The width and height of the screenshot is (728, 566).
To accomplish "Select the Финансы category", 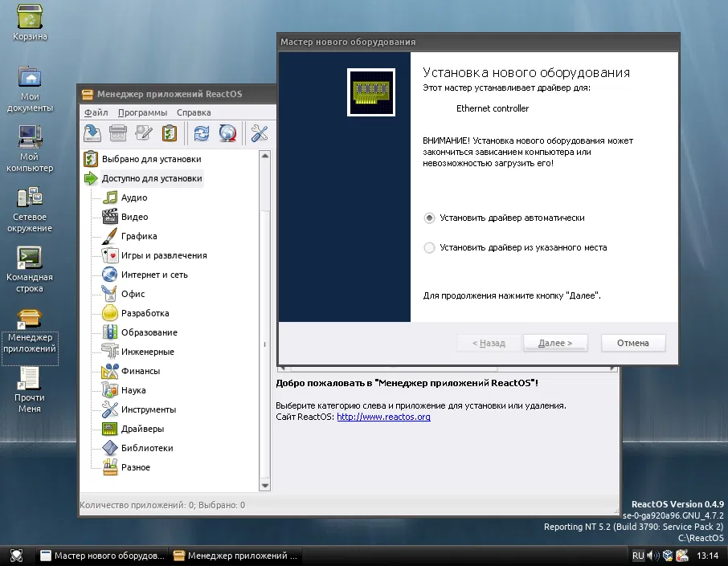I will point(140,371).
